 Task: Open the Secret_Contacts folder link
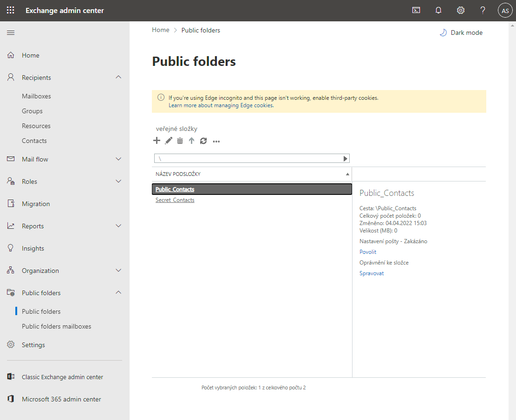[x=175, y=200]
